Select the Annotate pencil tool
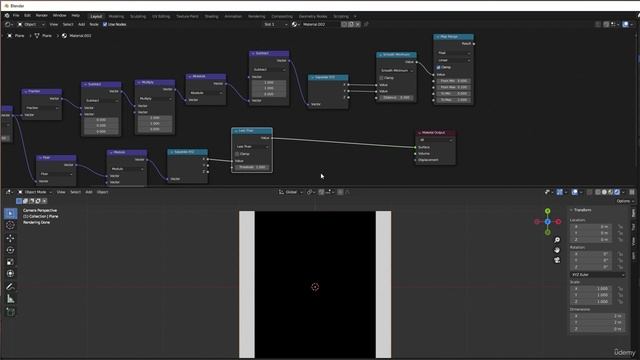The image size is (640, 360). 11,287
